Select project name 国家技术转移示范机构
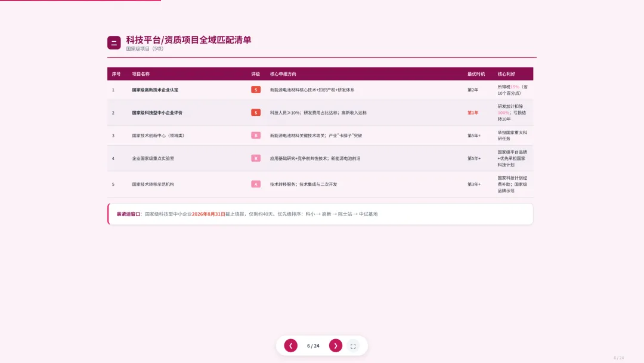644x363 pixels. tap(153, 184)
